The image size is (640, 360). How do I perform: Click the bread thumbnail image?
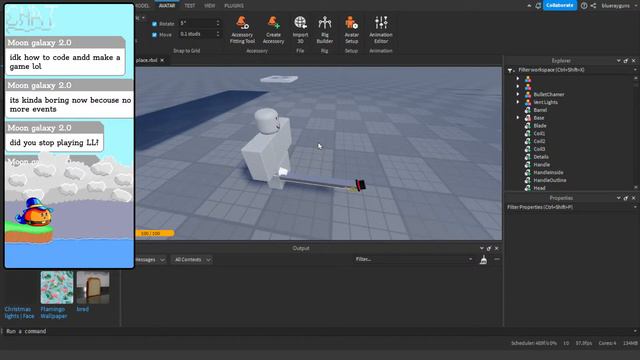pos(93,287)
